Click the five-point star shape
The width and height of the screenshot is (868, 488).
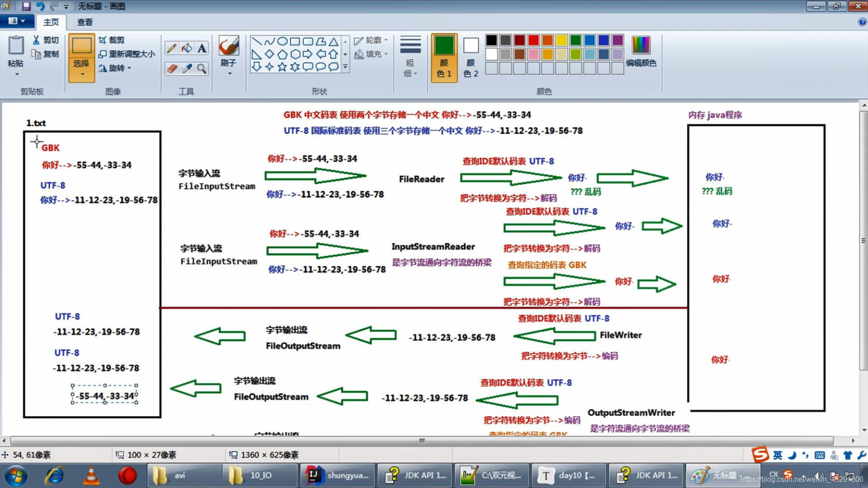pos(282,67)
